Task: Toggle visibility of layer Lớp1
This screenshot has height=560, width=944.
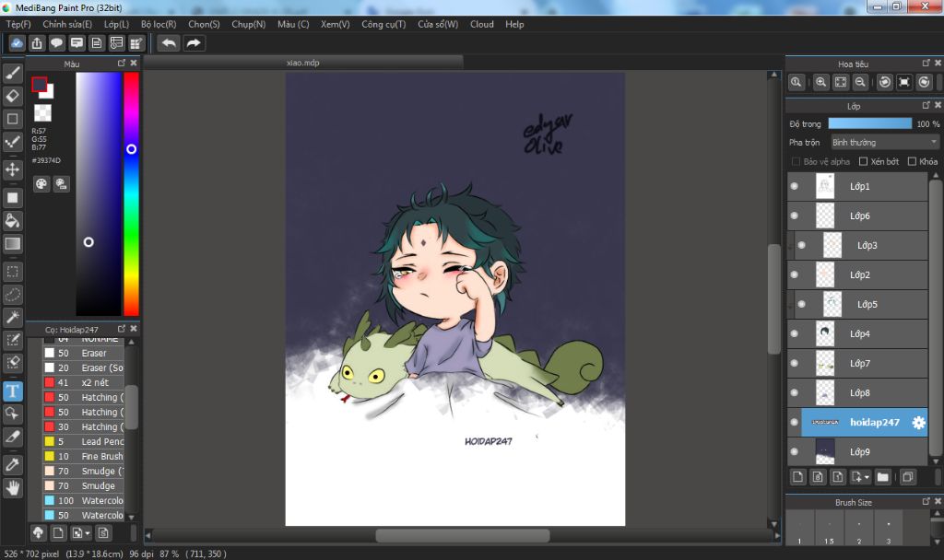Action: point(794,186)
